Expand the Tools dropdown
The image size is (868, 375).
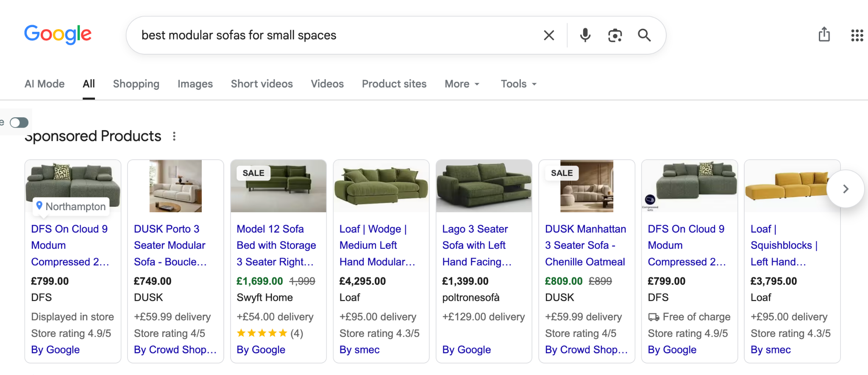519,84
